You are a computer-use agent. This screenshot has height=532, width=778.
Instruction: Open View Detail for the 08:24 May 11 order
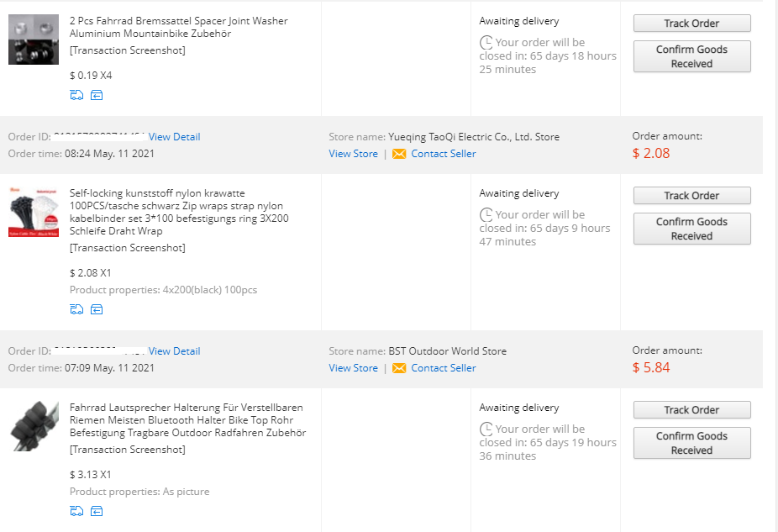(x=174, y=137)
